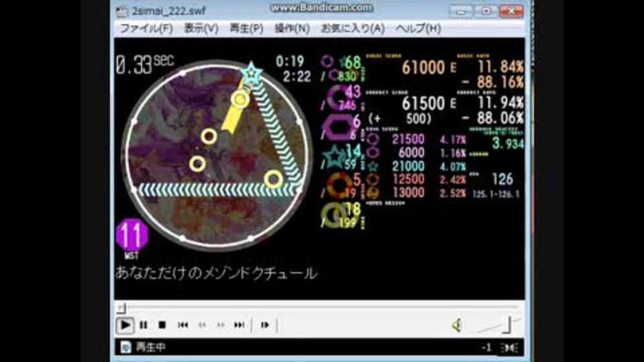This screenshot has width=644, height=362.
Task: Click the 再生中 status text
Action: coord(151,348)
